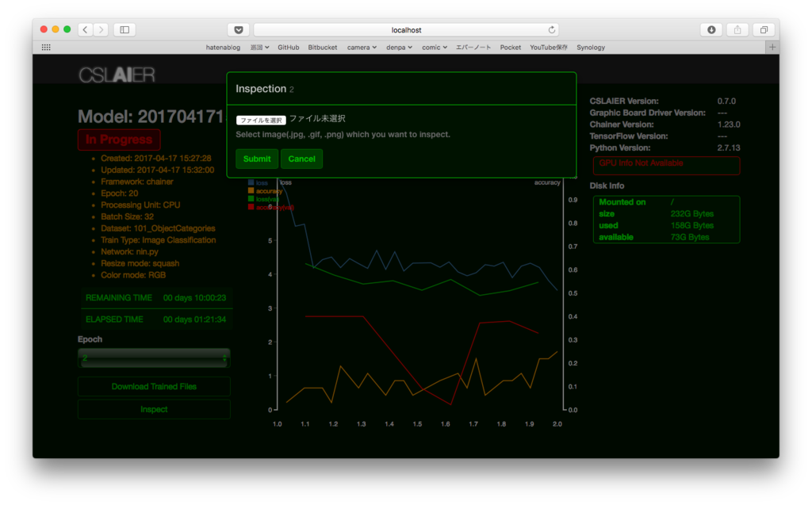Open the Epoch dropdown selector
This screenshot has height=505, width=812.
coord(154,358)
